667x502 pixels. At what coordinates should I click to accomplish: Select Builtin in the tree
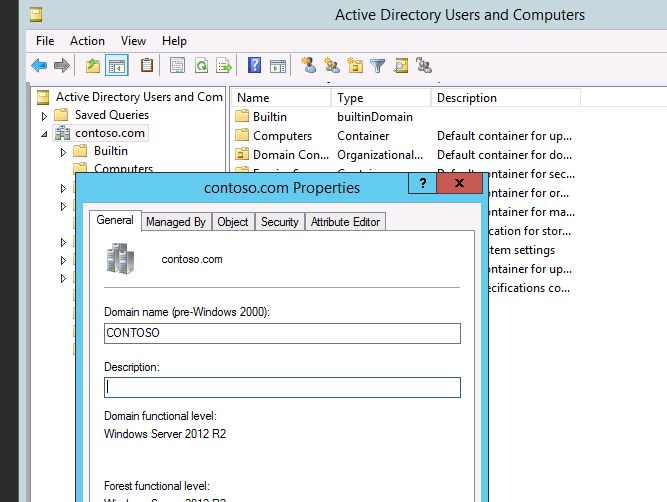(x=111, y=151)
